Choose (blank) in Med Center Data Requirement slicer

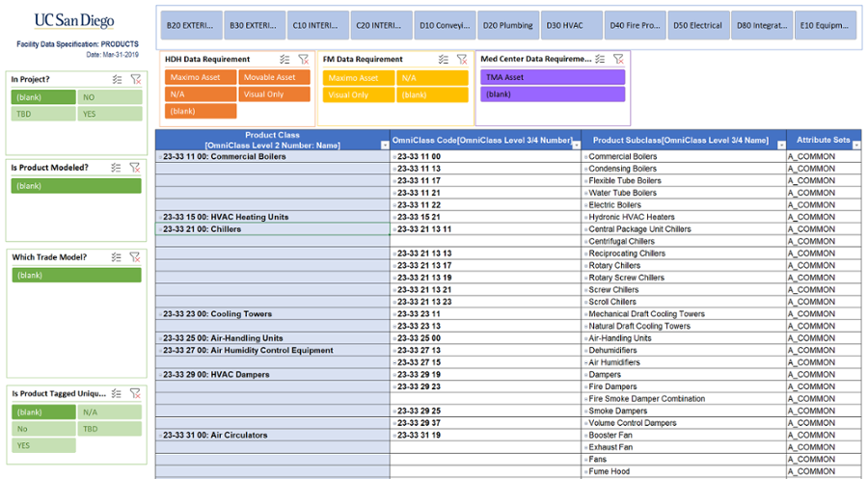point(553,94)
